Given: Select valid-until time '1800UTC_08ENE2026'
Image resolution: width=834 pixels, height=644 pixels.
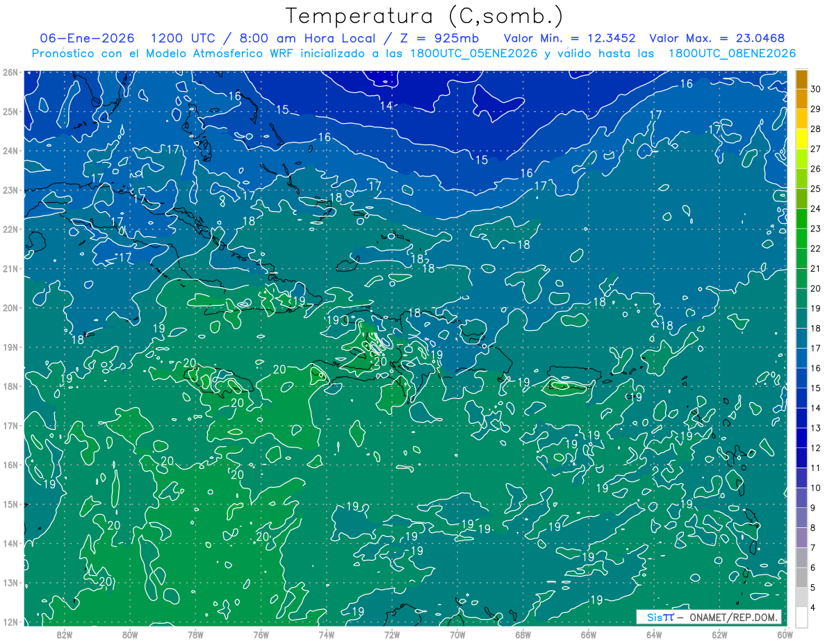Looking at the screenshot, I should (x=732, y=53).
